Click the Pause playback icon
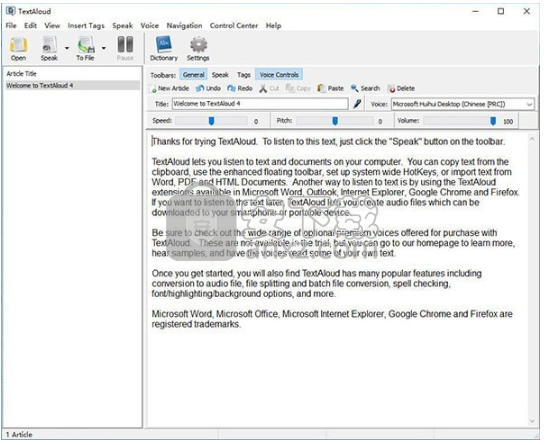 tap(125, 48)
